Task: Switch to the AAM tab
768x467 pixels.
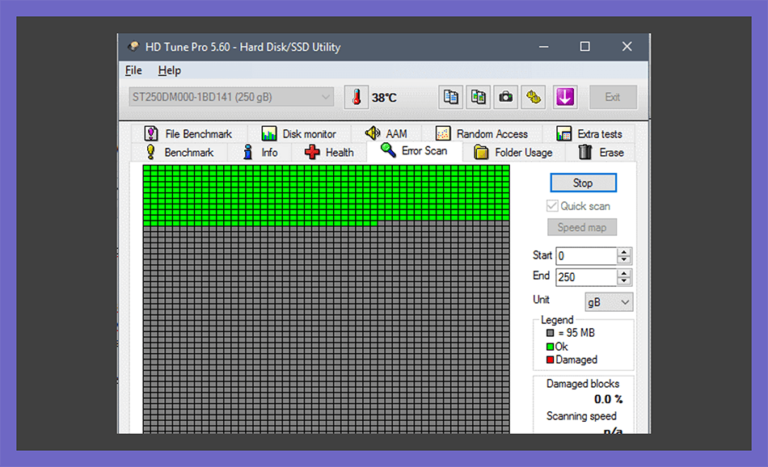Action: point(386,133)
